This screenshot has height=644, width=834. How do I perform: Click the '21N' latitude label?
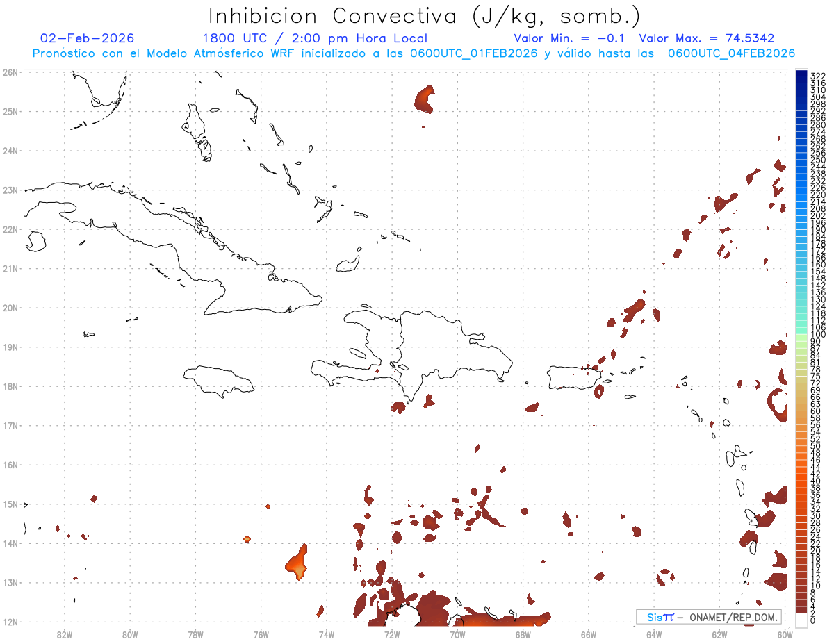pyautogui.click(x=10, y=268)
